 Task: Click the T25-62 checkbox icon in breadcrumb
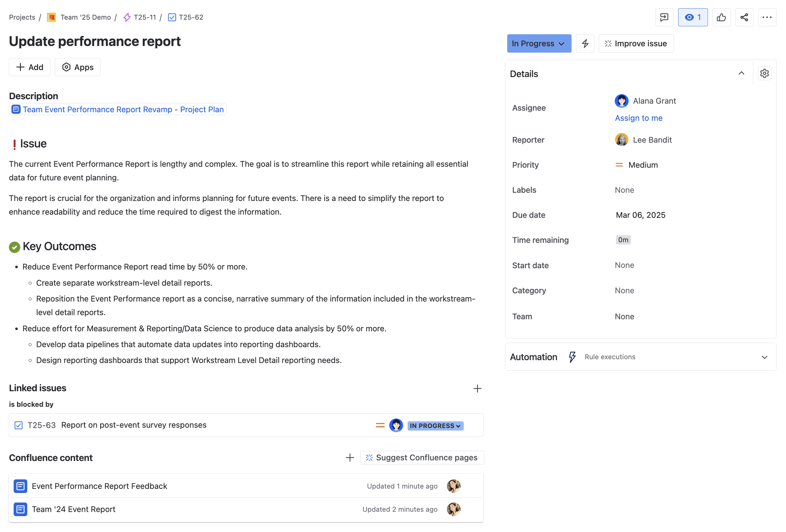172,17
